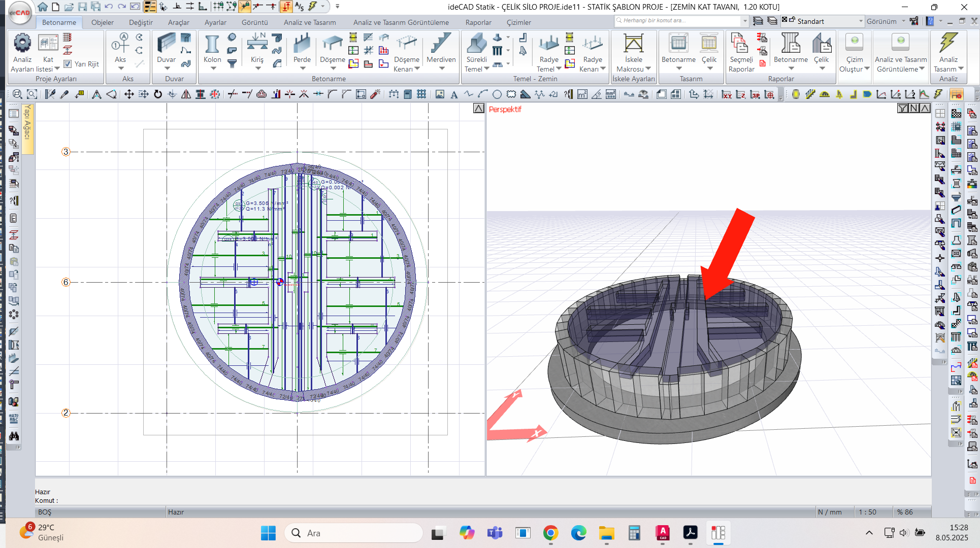The height and width of the screenshot is (548, 980).
Task: Open Kat listesi tool
Action: coord(48,43)
